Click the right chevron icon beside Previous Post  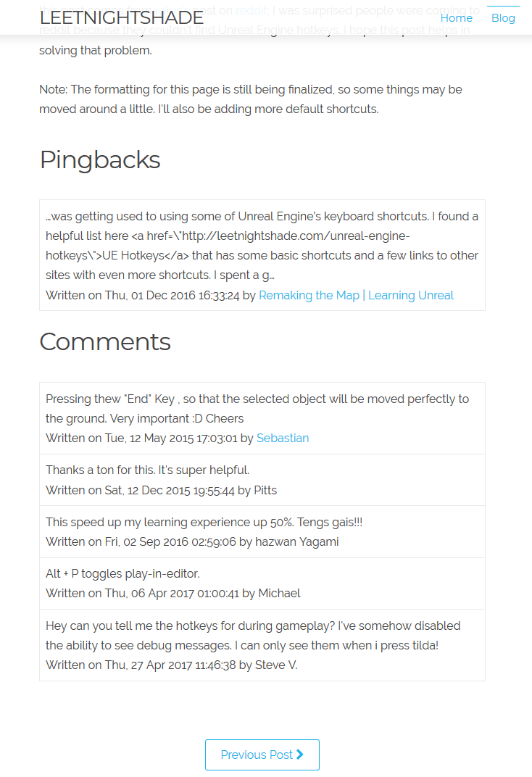click(x=300, y=755)
